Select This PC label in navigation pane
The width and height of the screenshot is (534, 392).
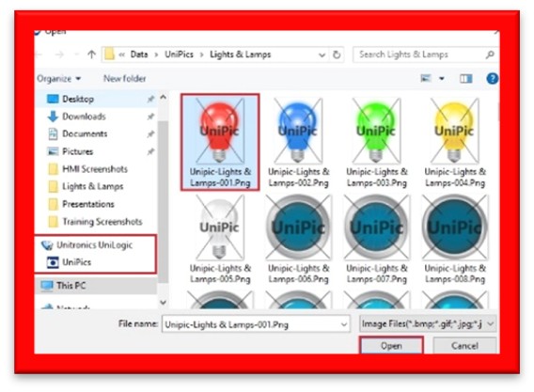coord(71,286)
